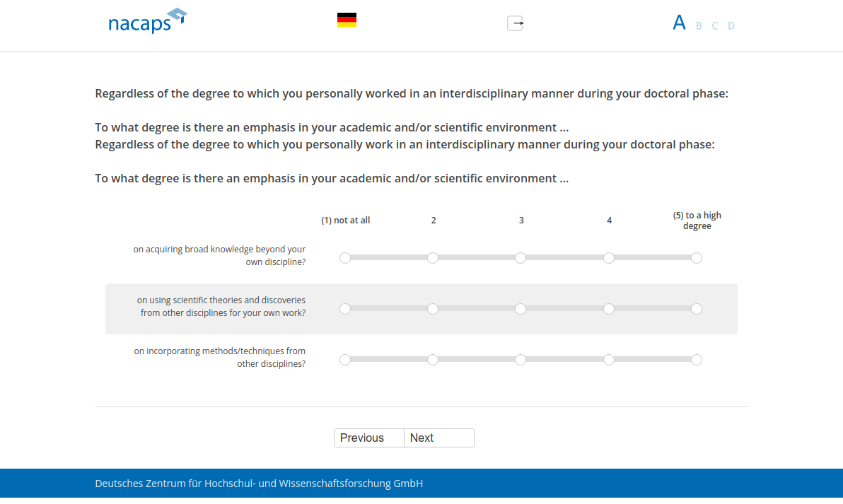Select font size option B
Image resolution: width=843 pixels, height=504 pixels.
pos(699,26)
